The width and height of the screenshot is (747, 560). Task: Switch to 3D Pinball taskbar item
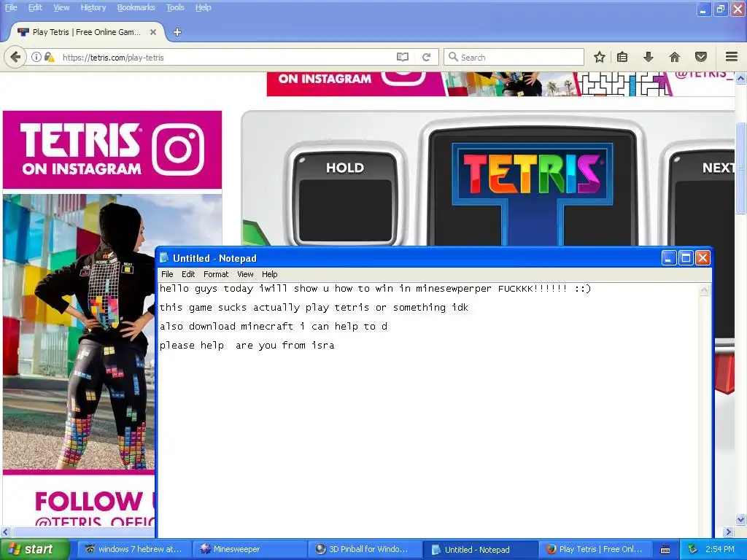point(365,549)
